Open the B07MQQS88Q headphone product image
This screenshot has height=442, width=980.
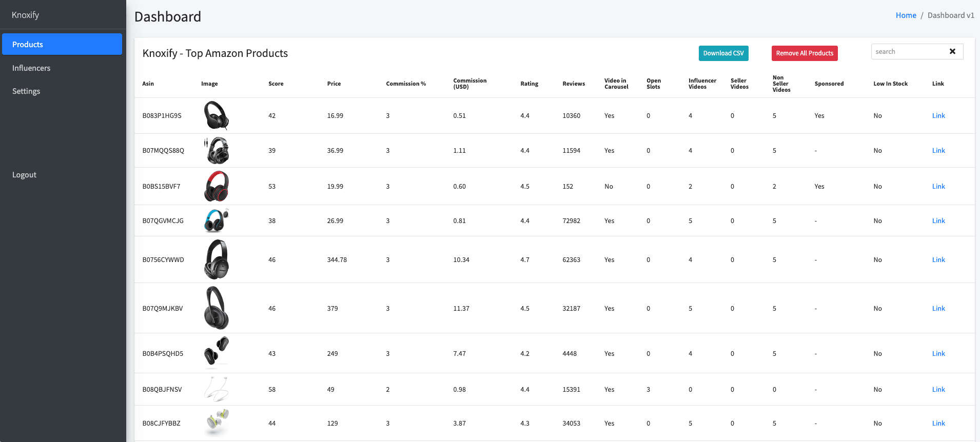[216, 150]
